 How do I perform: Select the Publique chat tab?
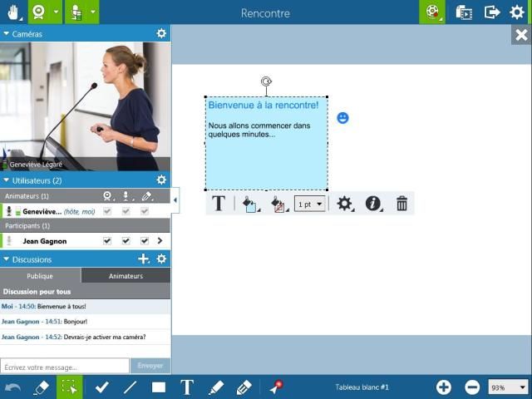[40, 276]
